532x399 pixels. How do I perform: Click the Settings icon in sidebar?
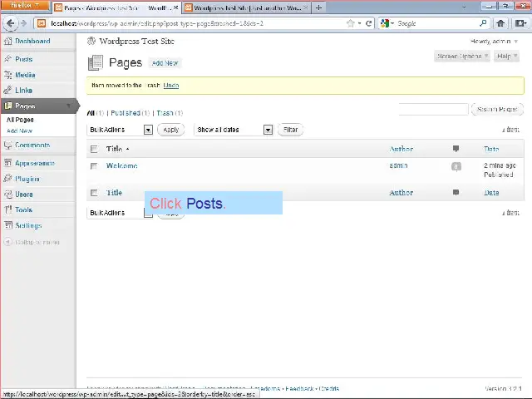pos(7,225)
